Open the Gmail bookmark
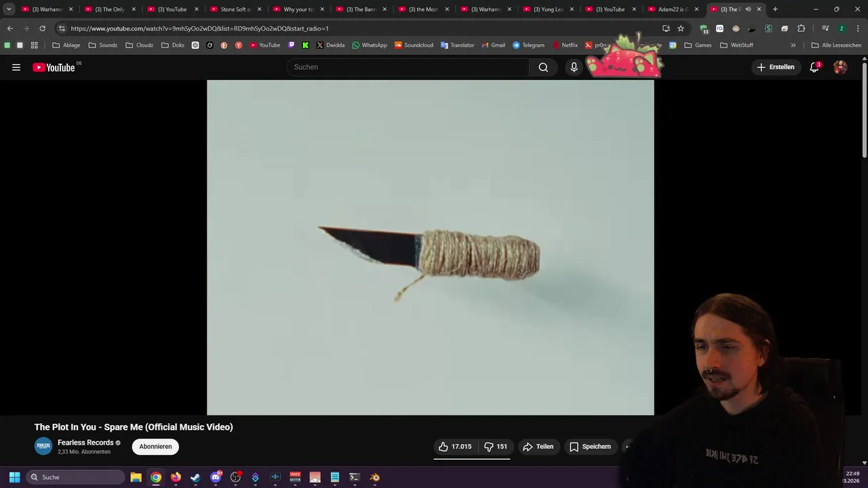868x488 pixels. pyautogui.click(x=493, y=45)
